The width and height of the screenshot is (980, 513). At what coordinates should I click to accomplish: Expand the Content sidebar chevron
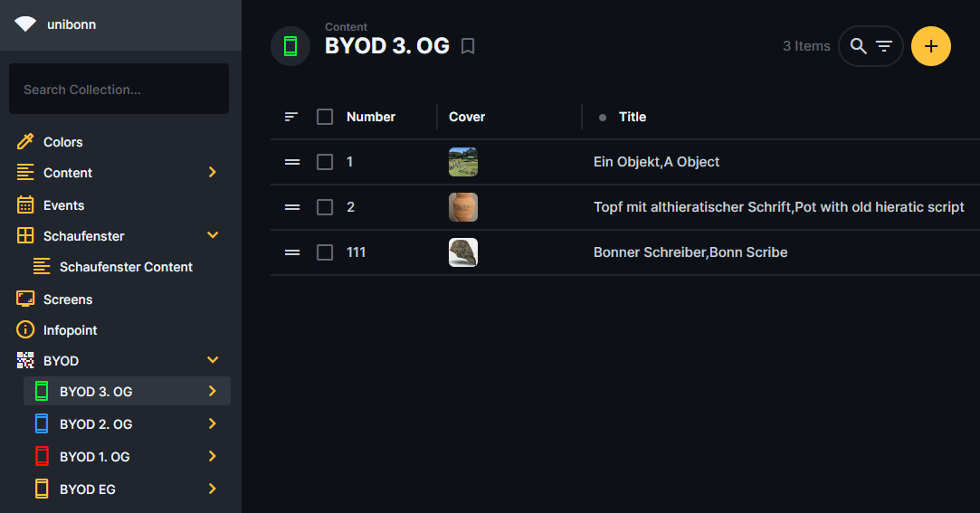pyautogui.click(x=213, y=172)
